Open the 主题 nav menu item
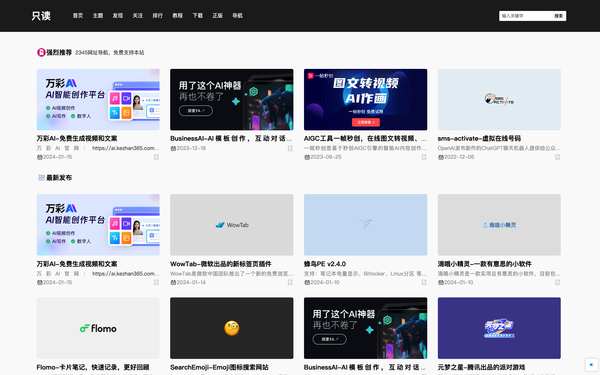This screenshot has width=600, height=375. click(98, 16)
